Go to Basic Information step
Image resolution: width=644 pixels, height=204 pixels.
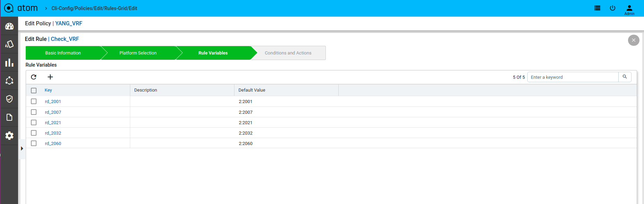coord(63,53)
